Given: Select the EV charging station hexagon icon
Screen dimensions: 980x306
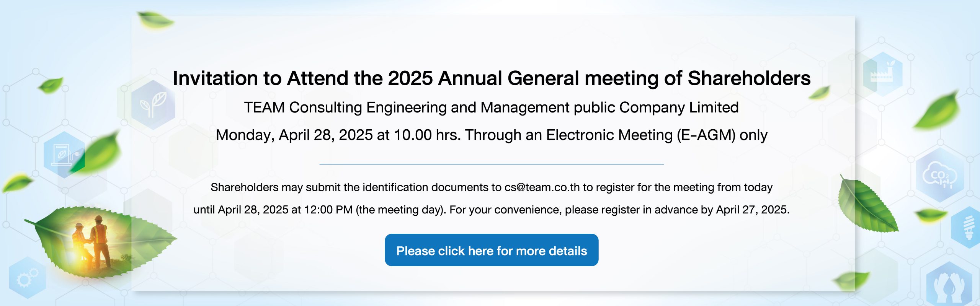Looking at the screenshot, I should (64, 155).
